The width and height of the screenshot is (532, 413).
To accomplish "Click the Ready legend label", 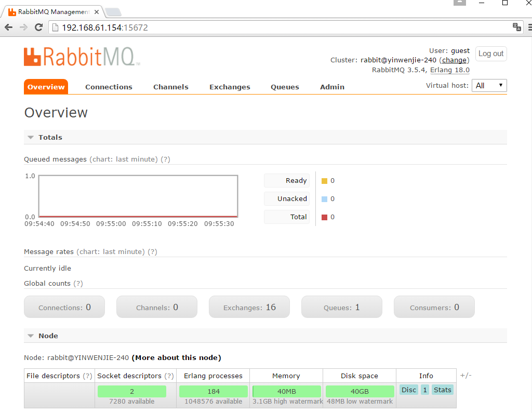I will point(287,181).
